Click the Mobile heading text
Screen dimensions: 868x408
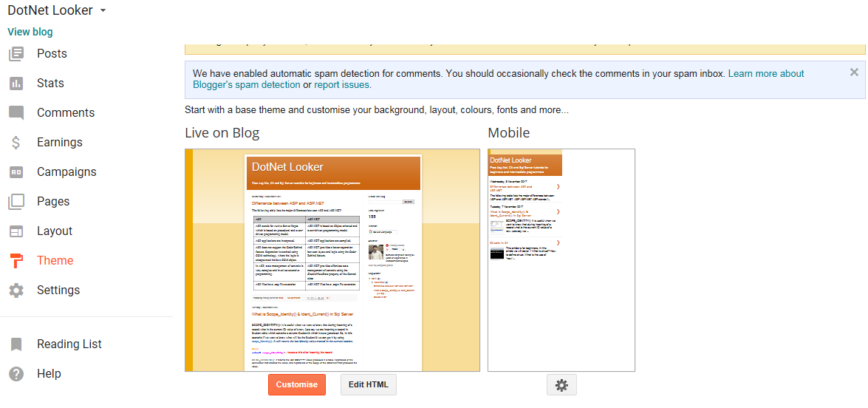click(509, 134)
